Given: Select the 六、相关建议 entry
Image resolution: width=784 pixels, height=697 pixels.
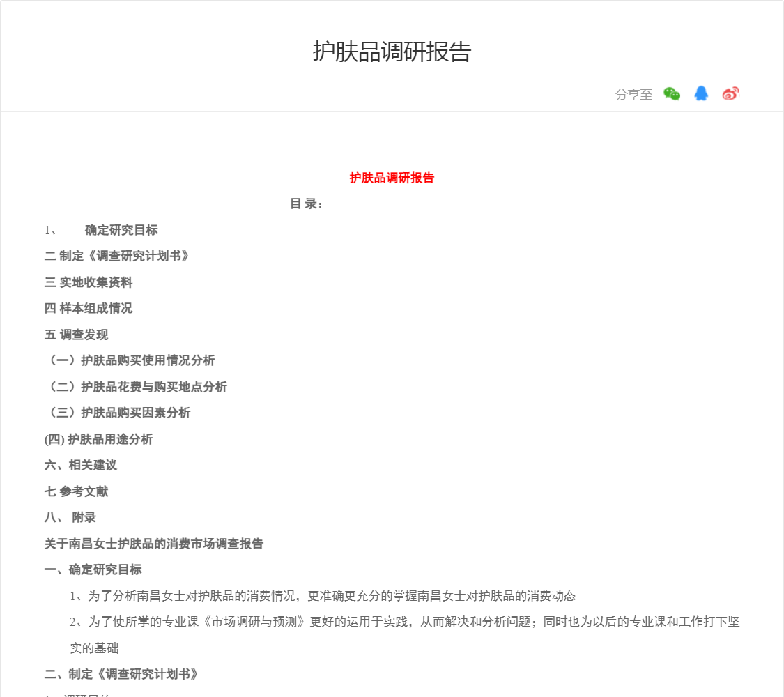Looking at the screenshot, I should click(81, 465).
